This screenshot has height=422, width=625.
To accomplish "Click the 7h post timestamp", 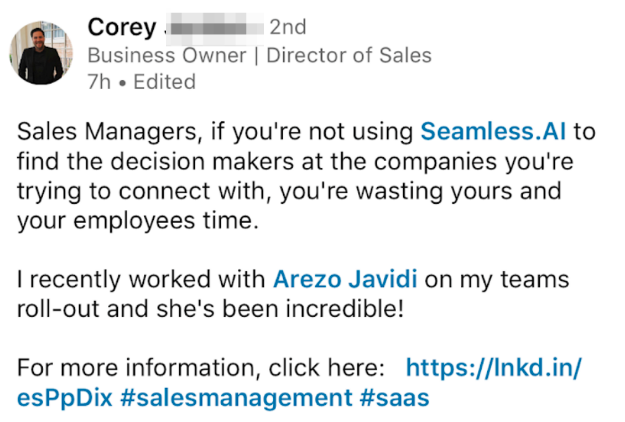I will point(99,82).
